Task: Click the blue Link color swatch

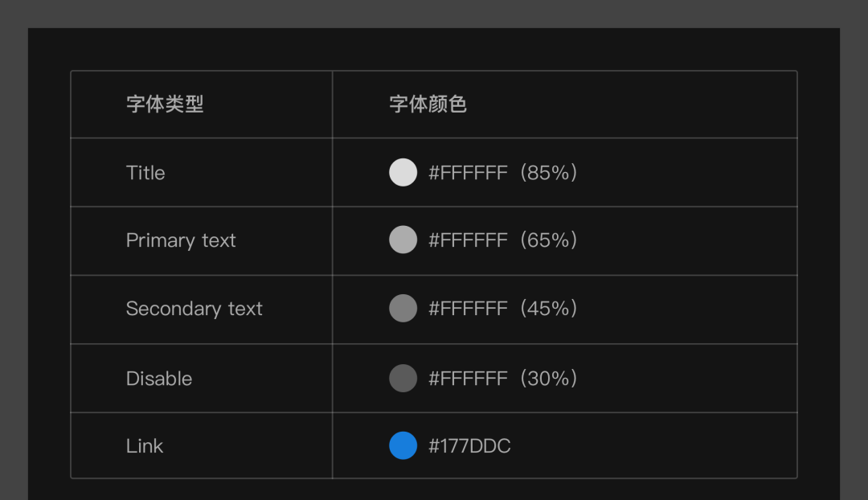Action: point(403,445)
